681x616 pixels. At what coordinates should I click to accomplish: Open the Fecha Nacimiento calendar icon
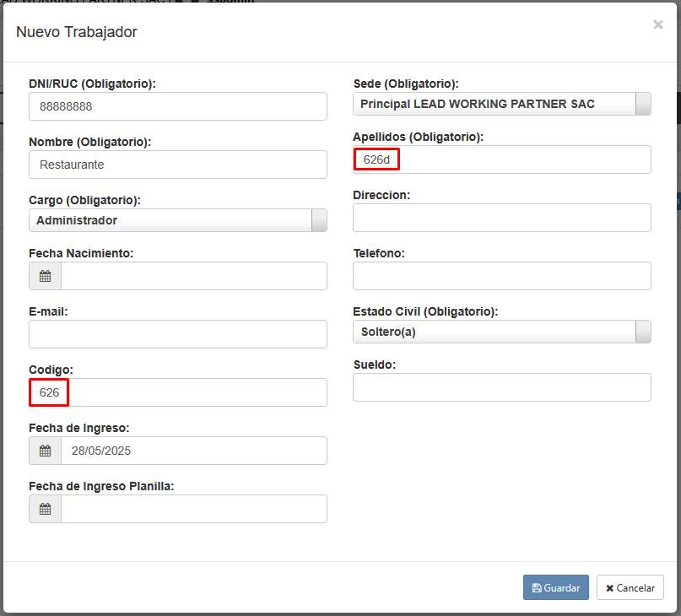(46, 276)
